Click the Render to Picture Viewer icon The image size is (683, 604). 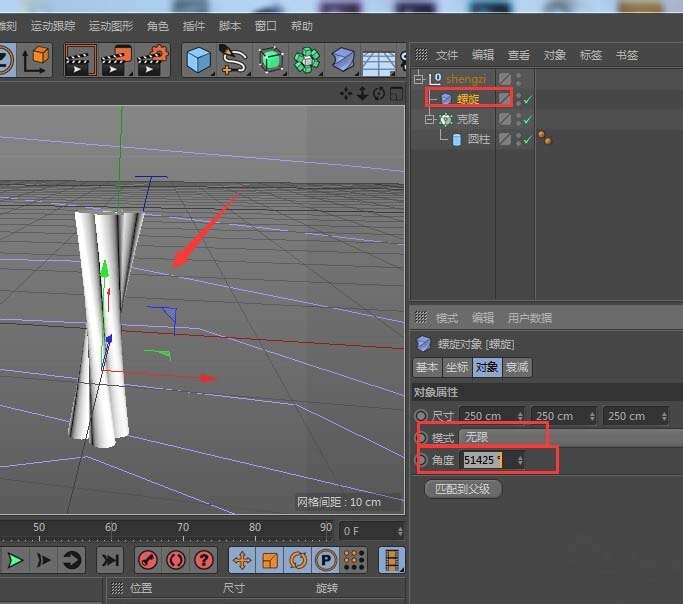[x=116, y=61]
